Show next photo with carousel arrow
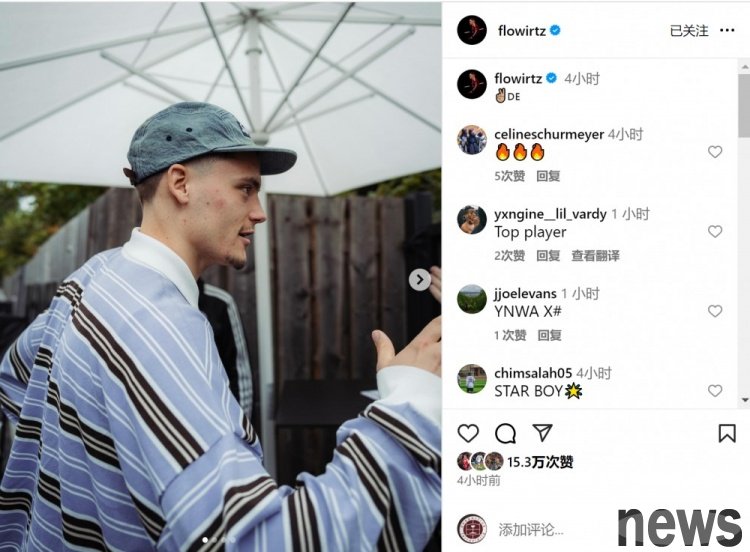Image resolution: width=750 pixels, height=552 pixels. point(419,279)
